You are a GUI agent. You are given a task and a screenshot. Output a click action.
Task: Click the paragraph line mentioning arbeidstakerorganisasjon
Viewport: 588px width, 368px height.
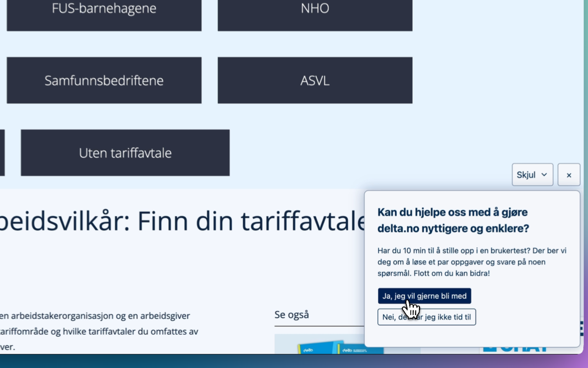[95, 316]
